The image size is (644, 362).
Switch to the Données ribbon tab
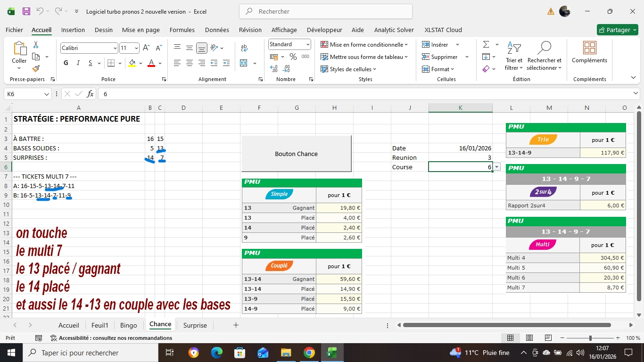pos(217,30)
